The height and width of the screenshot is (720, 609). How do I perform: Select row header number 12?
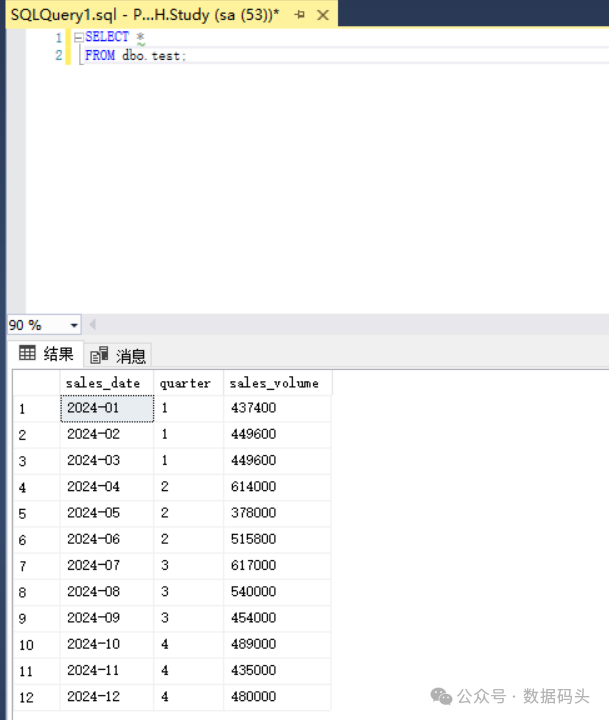pos(36,697)
